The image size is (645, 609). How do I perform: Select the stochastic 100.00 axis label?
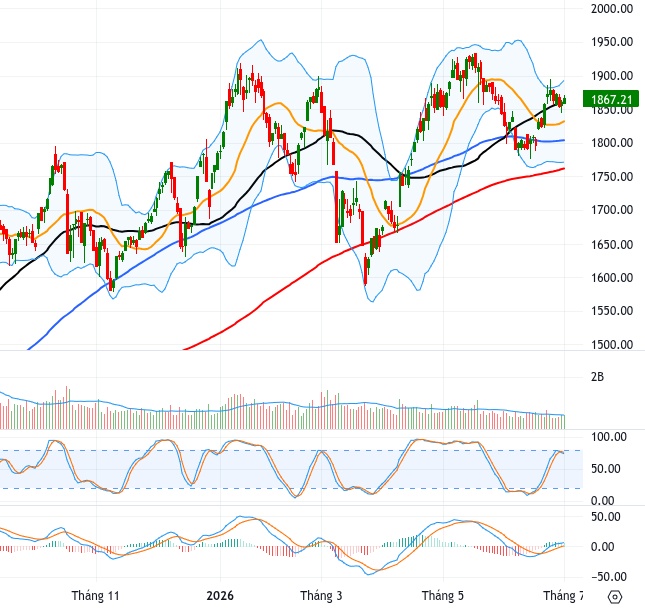[609, 437]
